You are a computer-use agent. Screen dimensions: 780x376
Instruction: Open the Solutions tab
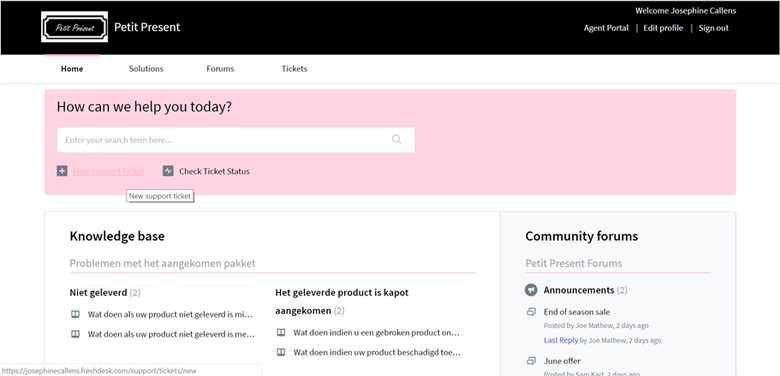pos(146,69)
